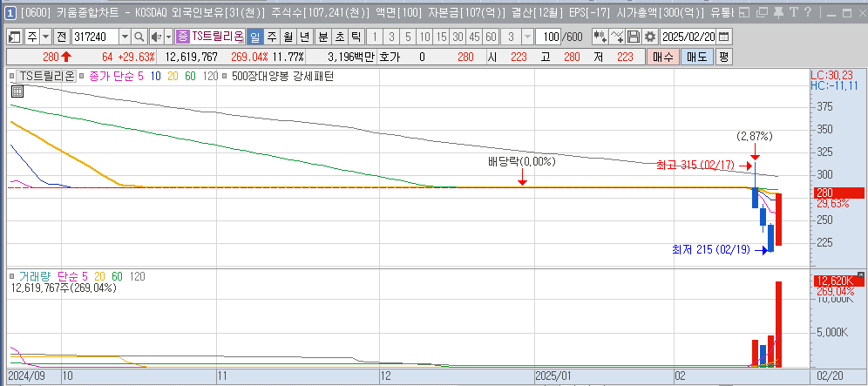Expand the stock code history dropdown

125,37
